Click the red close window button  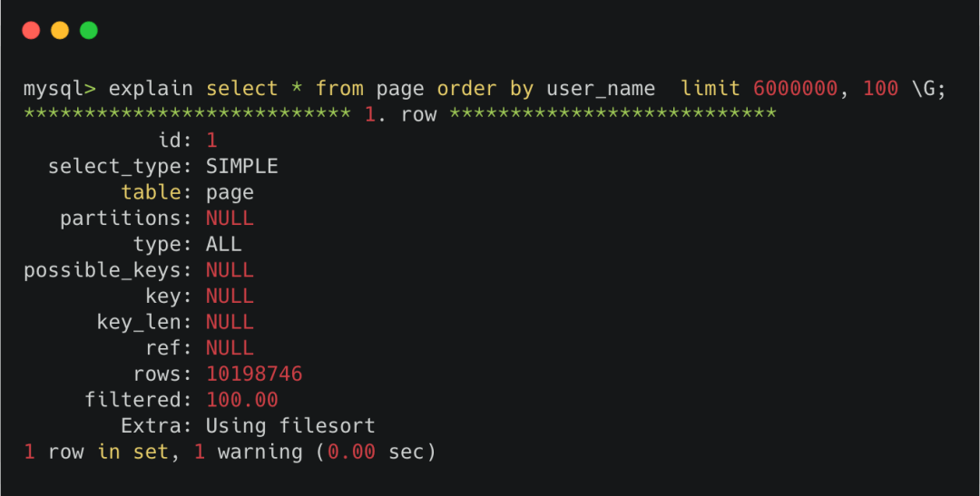pyautogui.click(x=31, y=30)
